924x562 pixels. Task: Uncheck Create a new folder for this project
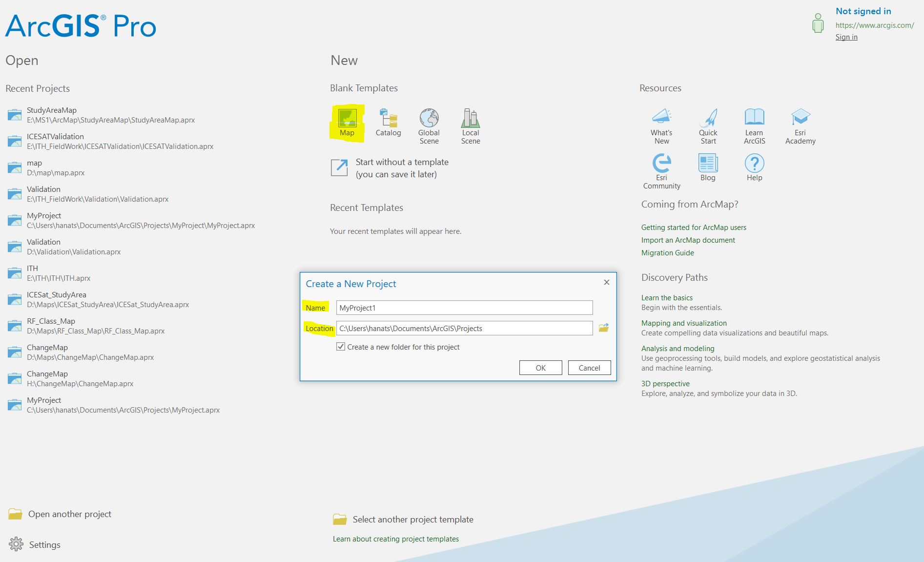coord(341,347)
